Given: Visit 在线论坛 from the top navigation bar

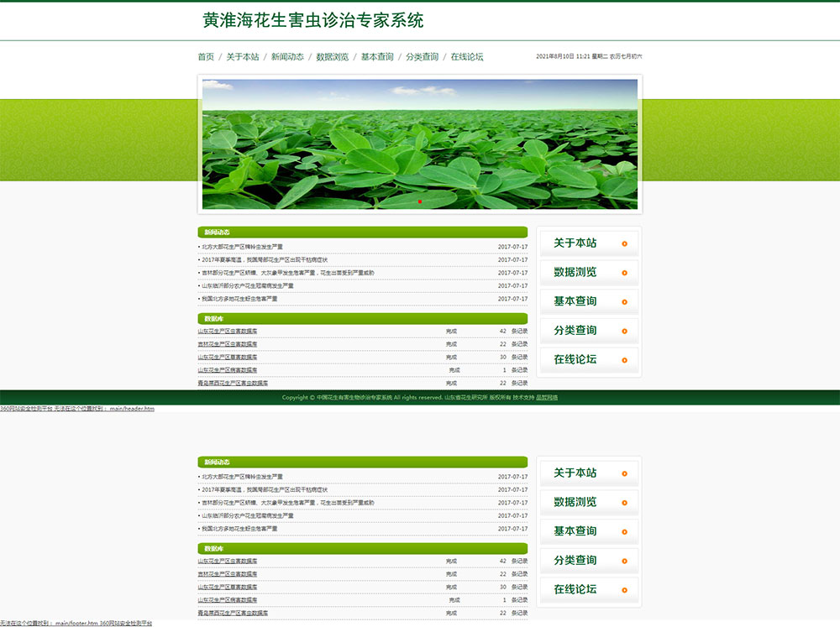Looking at the screenshot, I should tap(467, 57).
